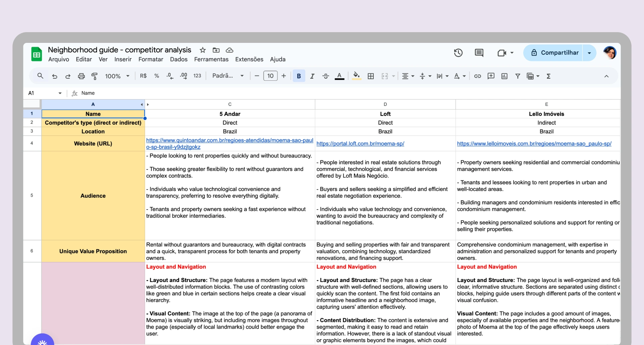Open the Formatar menu
Screen dimensions: 644x345
pyautogui.click(x=151, y=59)
